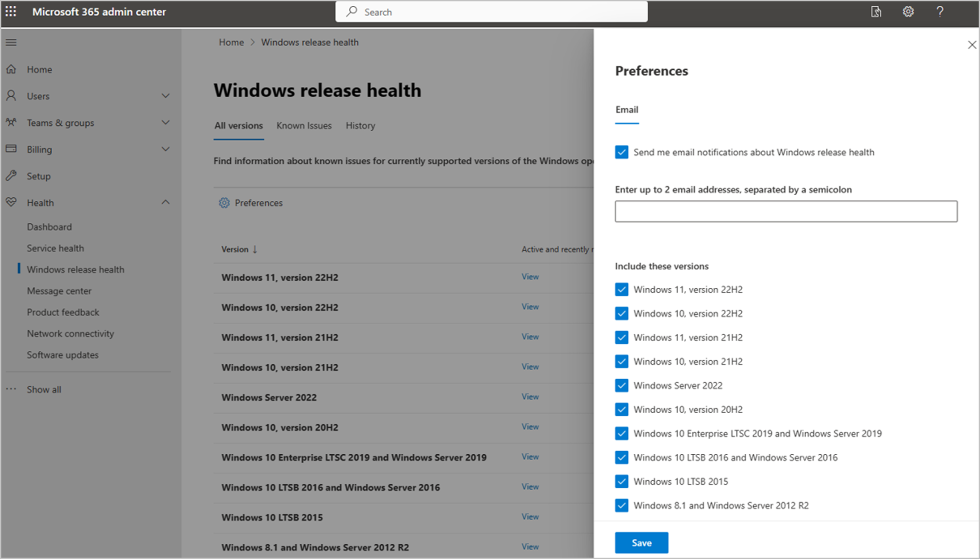Uncheck Windows 10 LTSB 2015 in Preferences
Screen dimensions: 980x559
621,482
